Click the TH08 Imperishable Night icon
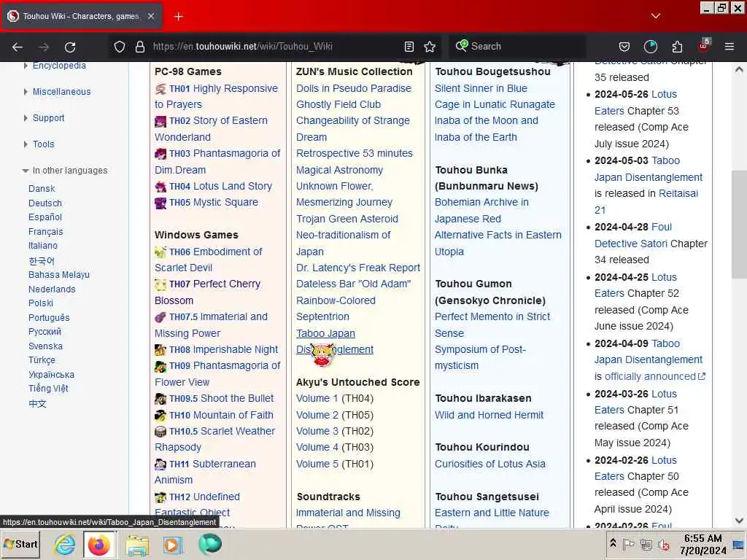This screenshot has height=560, width=747. (160, 350)
